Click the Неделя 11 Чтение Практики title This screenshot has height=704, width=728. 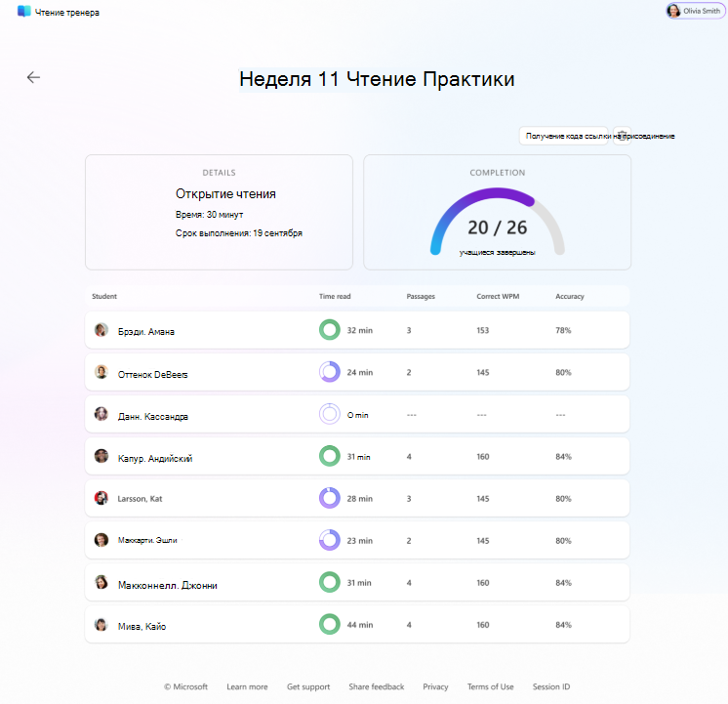tap(377, 79)
